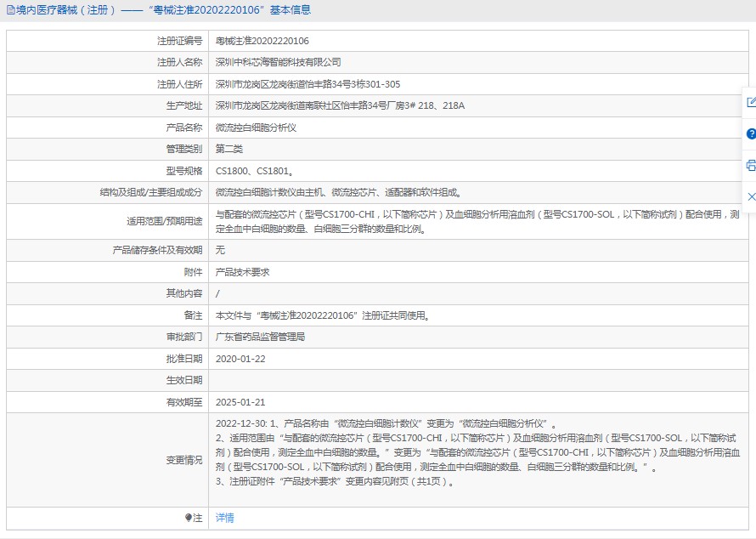Click the 产品储存条件及有效期 label
Viewport: 756px width, 539px height.
pos(157,250)
